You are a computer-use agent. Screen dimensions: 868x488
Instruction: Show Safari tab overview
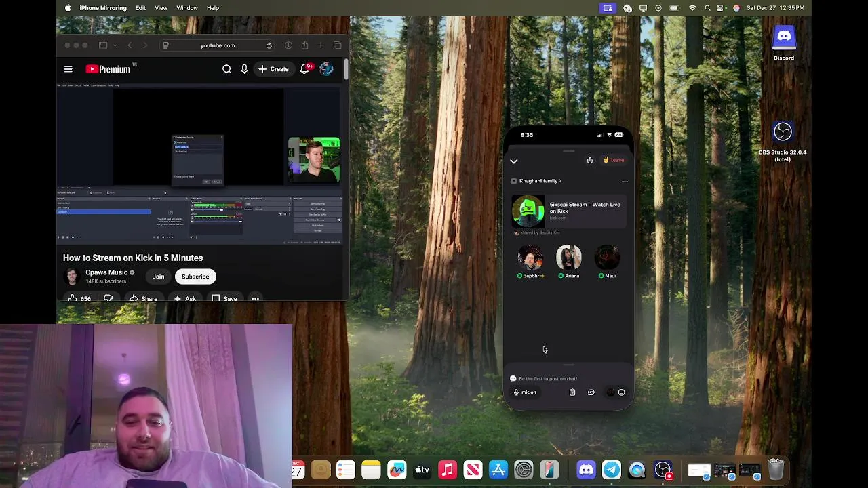(338, 45)
